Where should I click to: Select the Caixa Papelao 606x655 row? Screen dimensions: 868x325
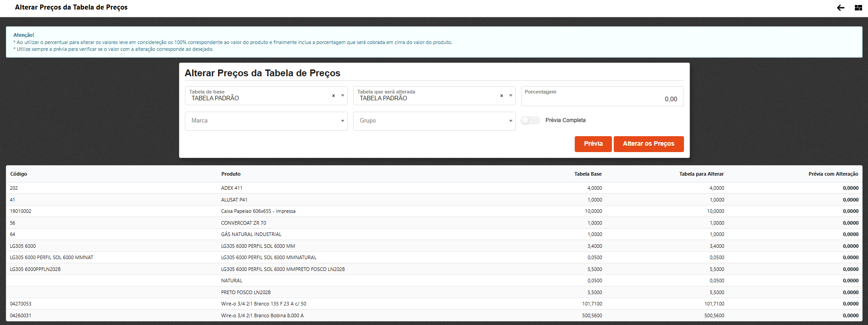coord(258,212)
